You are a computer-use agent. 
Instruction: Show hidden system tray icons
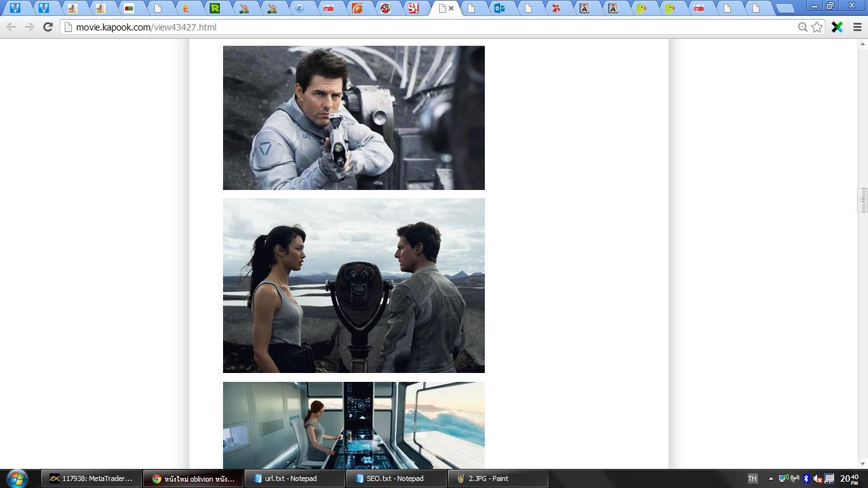pyautogui.click(x=771, y=478)
